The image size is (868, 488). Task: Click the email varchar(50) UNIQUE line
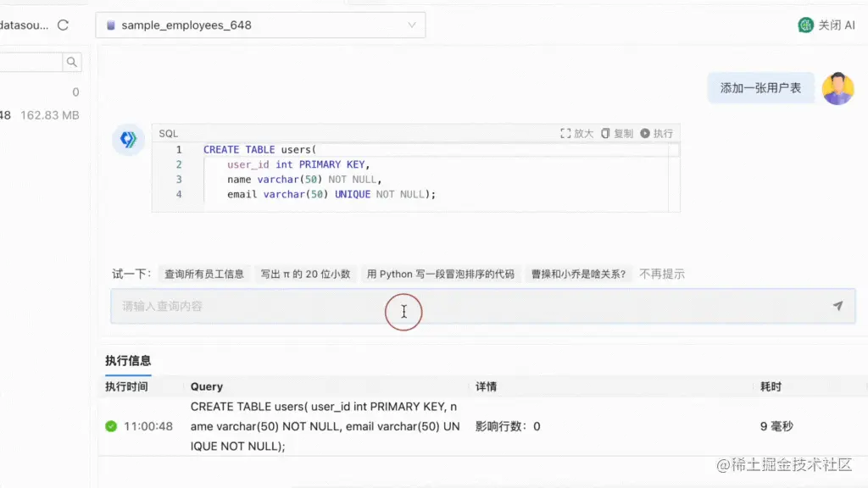[x=331, y=194]
